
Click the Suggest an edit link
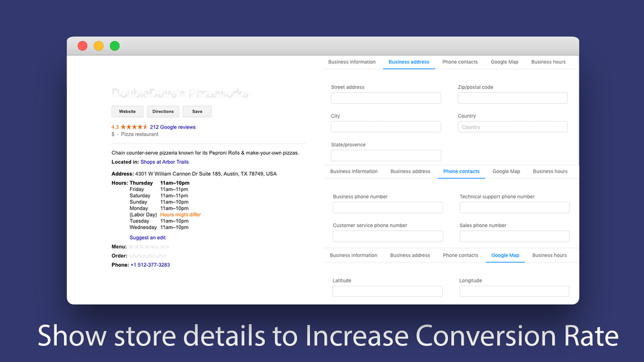click(x=147, y=238)
